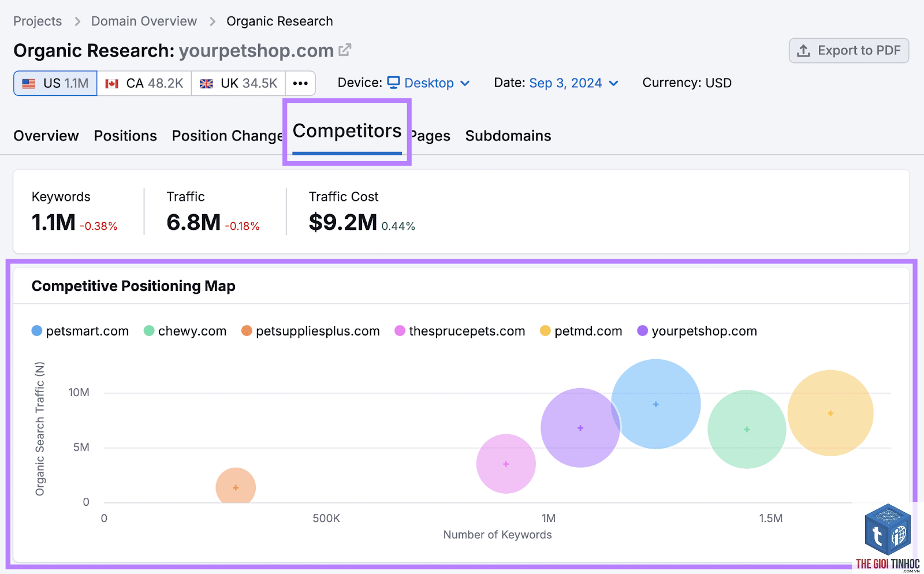The image size is (924, 574).
Task: Switch to the Competitors tab
Action: point(347,131)
